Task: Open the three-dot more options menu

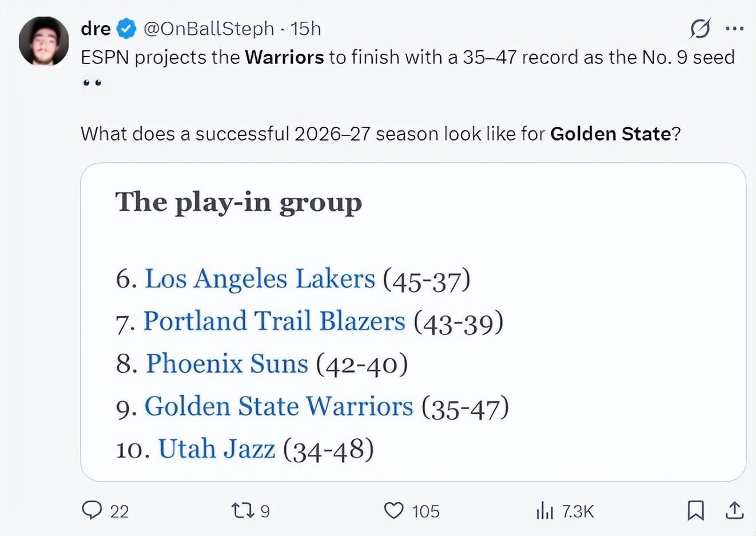Action: point(734,28)
